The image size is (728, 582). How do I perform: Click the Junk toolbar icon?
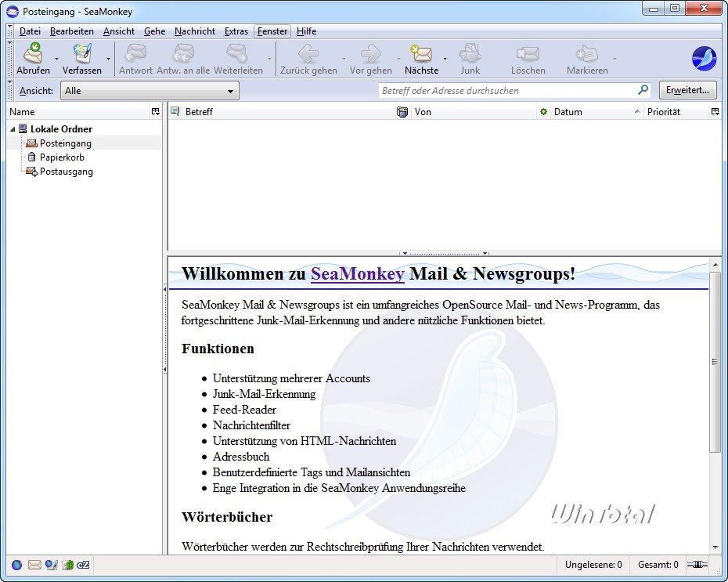tap(470, 53)
